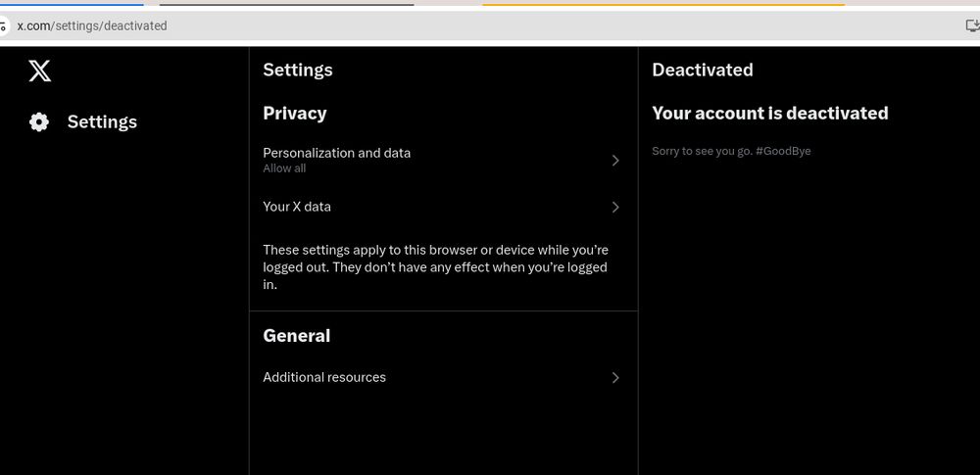Click the 'Deactivated' panel title
The height and width of the screenshot is (475, 980).
[x=703, y=70]
